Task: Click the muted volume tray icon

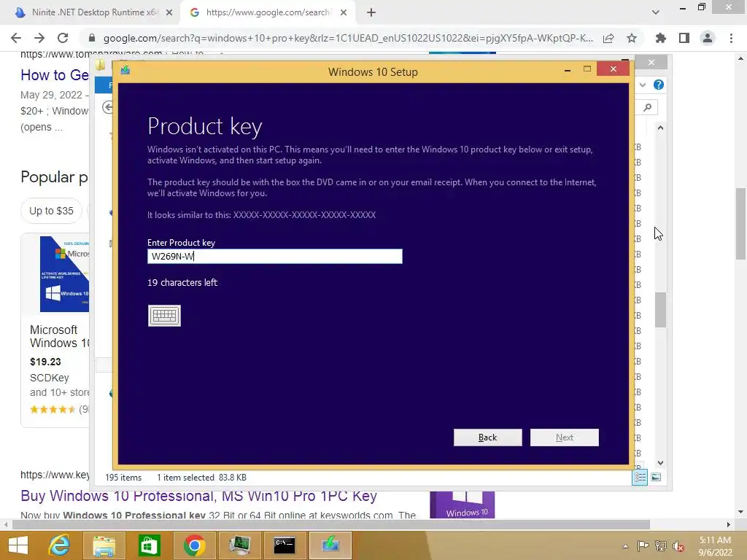Action: point(678,545)
